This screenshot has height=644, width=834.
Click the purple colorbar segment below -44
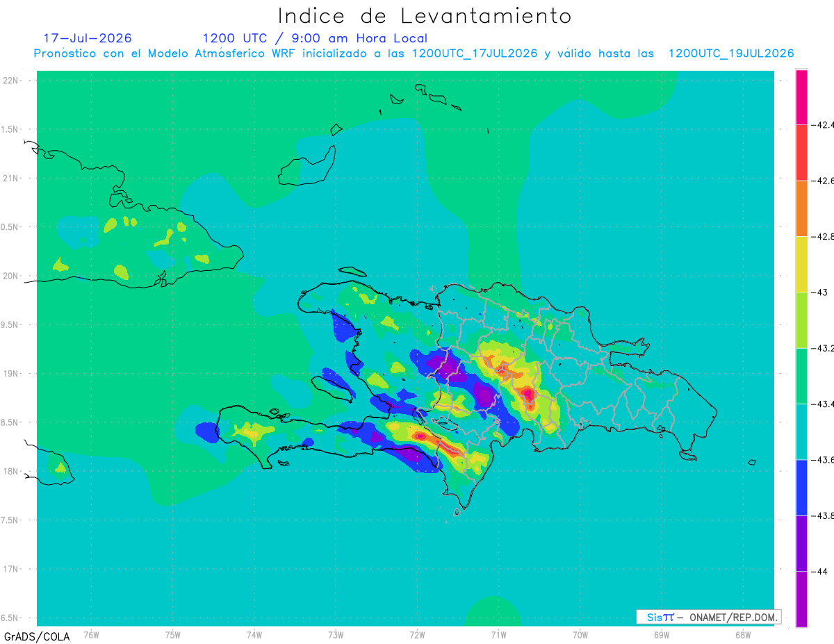801,599
